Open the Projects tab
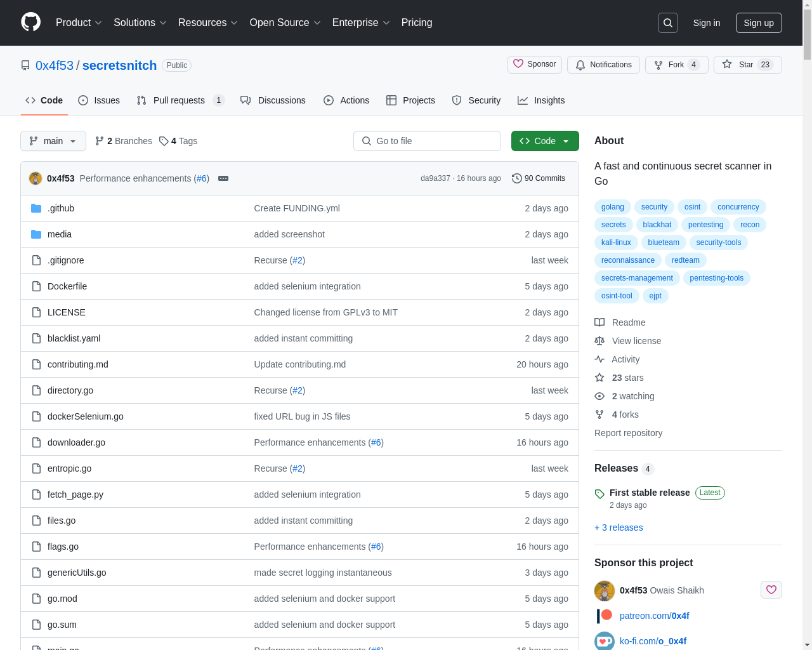Image resolution: width=812 pixels, height=650 pixels. 410,100
